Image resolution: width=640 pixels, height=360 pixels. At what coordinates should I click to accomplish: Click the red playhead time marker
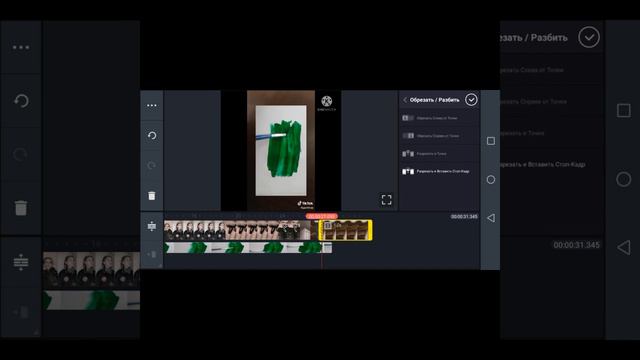(322, 216)
